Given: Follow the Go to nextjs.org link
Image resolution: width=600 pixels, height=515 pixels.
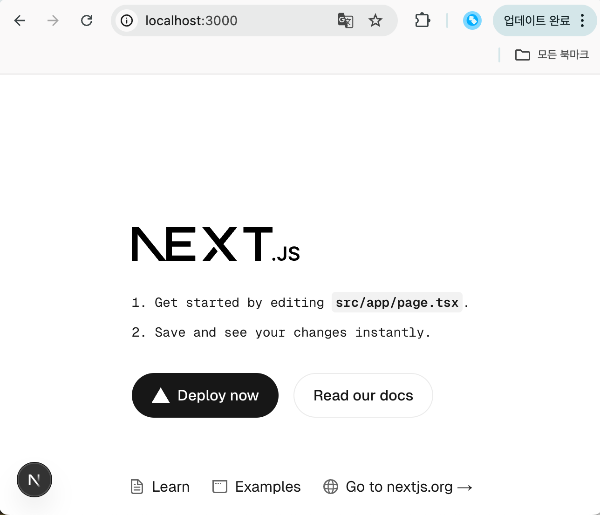Looking at the screenshot, I should [398, 487].
